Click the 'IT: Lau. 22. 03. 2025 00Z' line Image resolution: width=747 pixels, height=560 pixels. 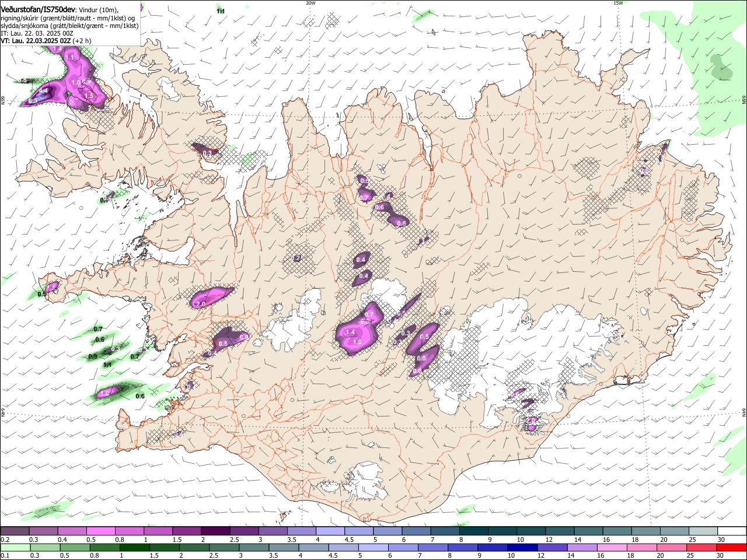coord(37,33)
